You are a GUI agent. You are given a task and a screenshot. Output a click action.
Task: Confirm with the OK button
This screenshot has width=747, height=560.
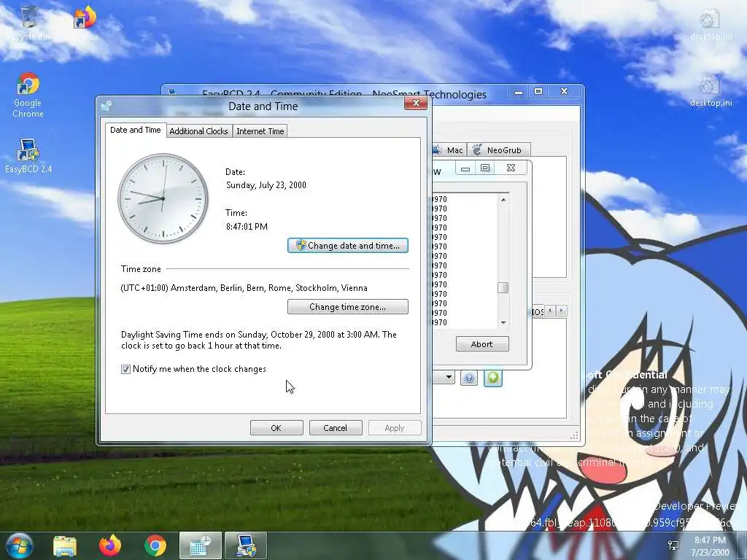[x=276, y=428]
